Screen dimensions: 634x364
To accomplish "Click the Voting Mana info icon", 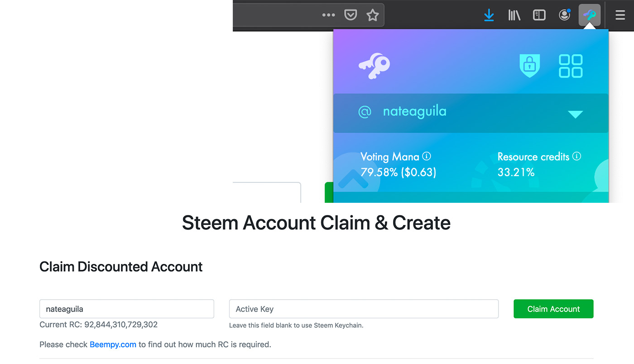I will point(426,156).
